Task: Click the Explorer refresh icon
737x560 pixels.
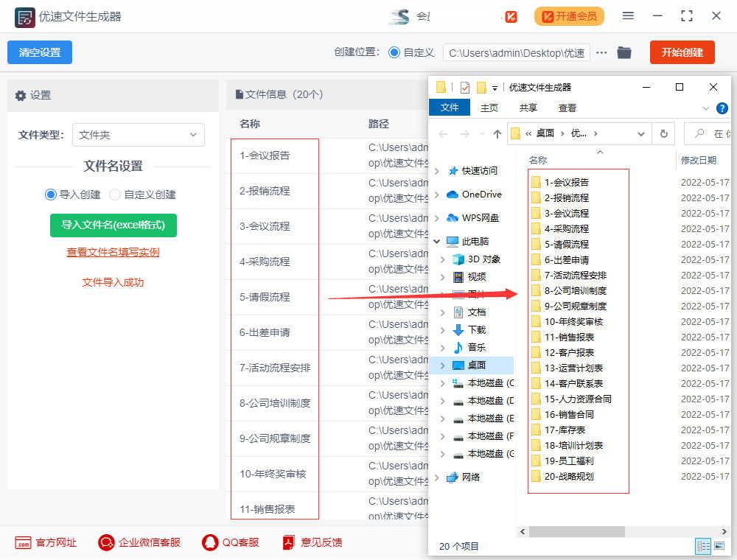Action: [663, 134]
